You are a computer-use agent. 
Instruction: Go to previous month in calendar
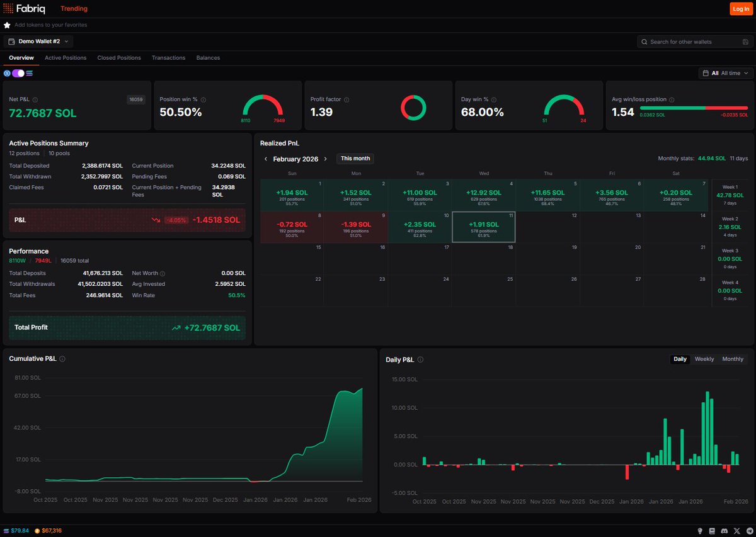click(265, 159)
